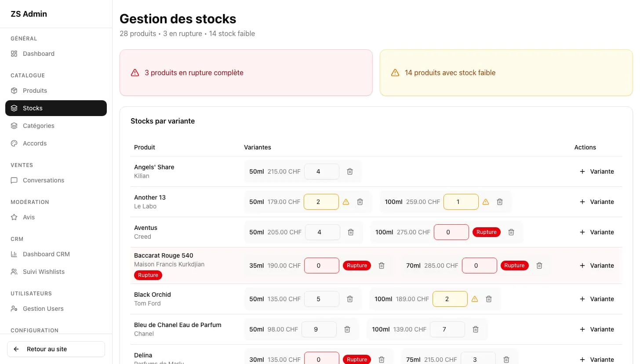Open Gestion Users page

click(56, 309)
